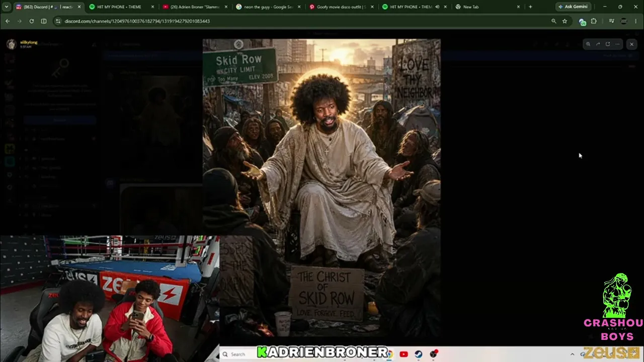This screenshot has width=644, height=362.
Task: View site information icon in address bar
Action: pos(58,21)
